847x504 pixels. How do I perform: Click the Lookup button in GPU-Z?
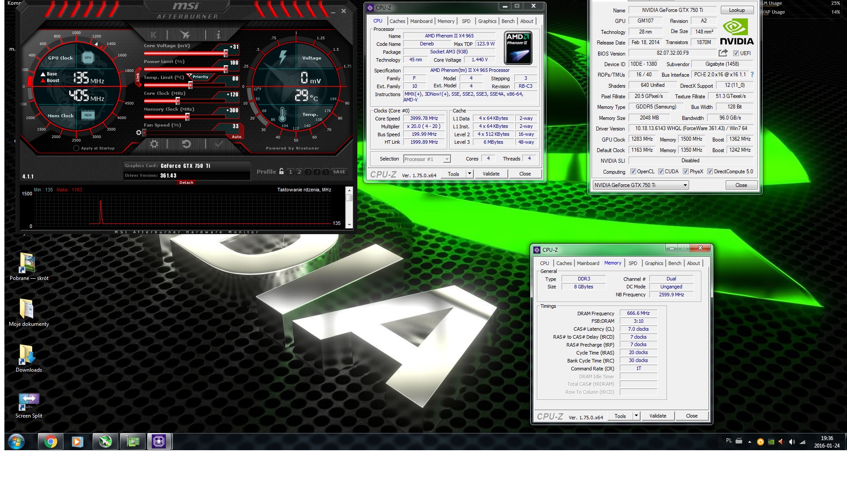[736, 10]
